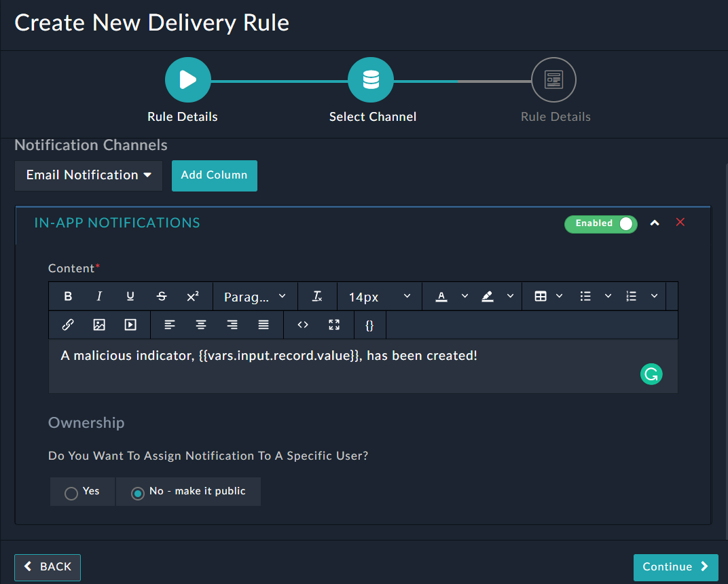The image size is (728, 584).
Task: Open the code view in the editor
Action: coord(303,325)
